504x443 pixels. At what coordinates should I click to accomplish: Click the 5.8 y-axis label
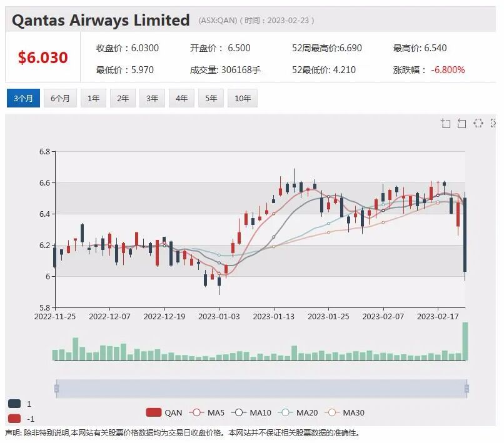tap(44, 308)
